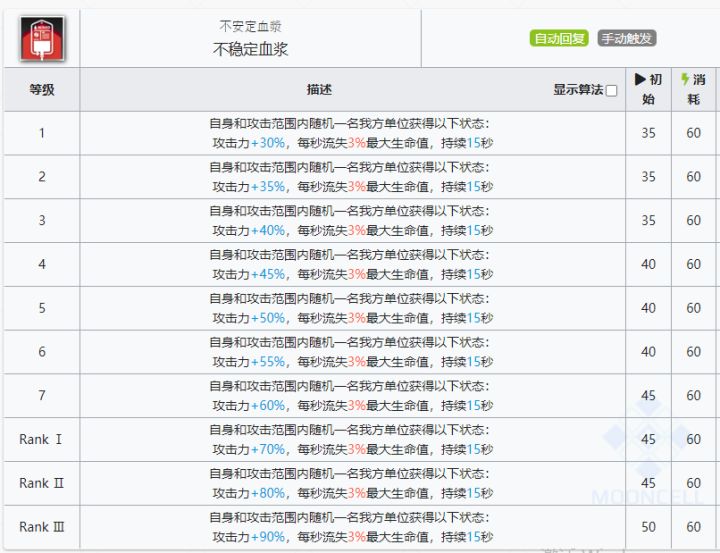Image resolution: width=720 pixels, height=553 pixels.
Task: Click the Rank III cell
Action: click(x=42, y=527)
